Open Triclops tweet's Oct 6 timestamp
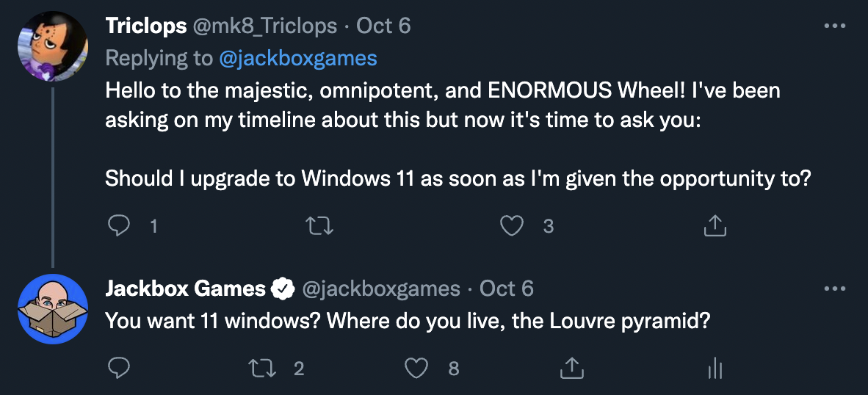 [x=383, y=26]
